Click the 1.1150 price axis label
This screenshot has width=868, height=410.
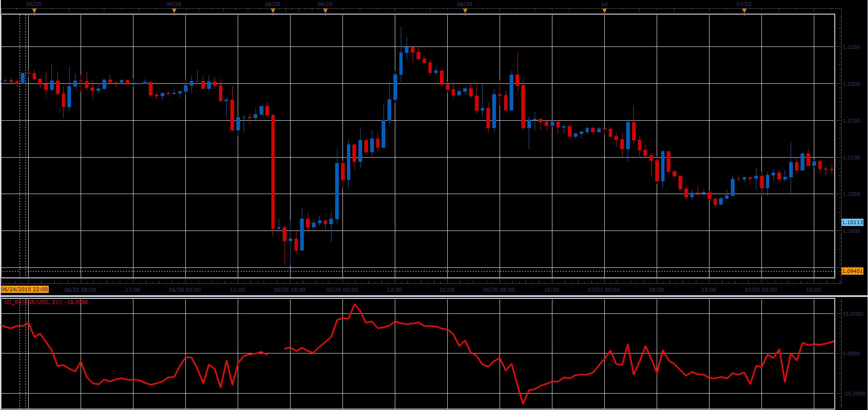[x=851, y=121]
